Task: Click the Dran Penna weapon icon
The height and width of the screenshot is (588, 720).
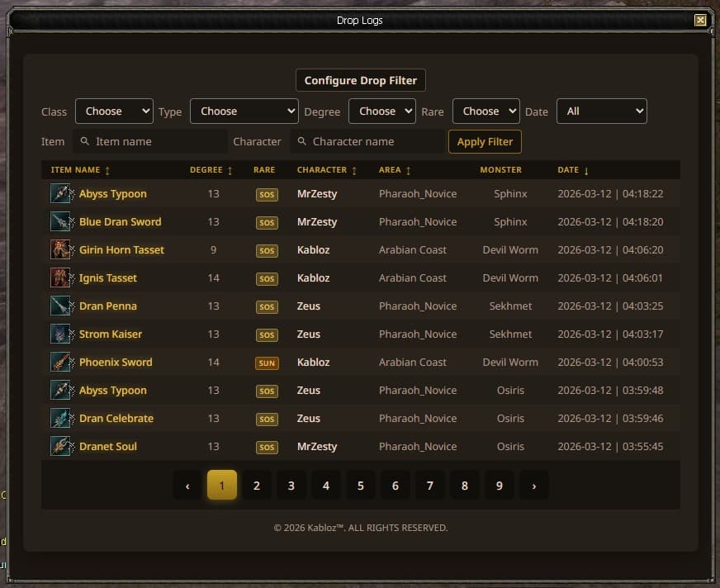Action: pos(60,306)
